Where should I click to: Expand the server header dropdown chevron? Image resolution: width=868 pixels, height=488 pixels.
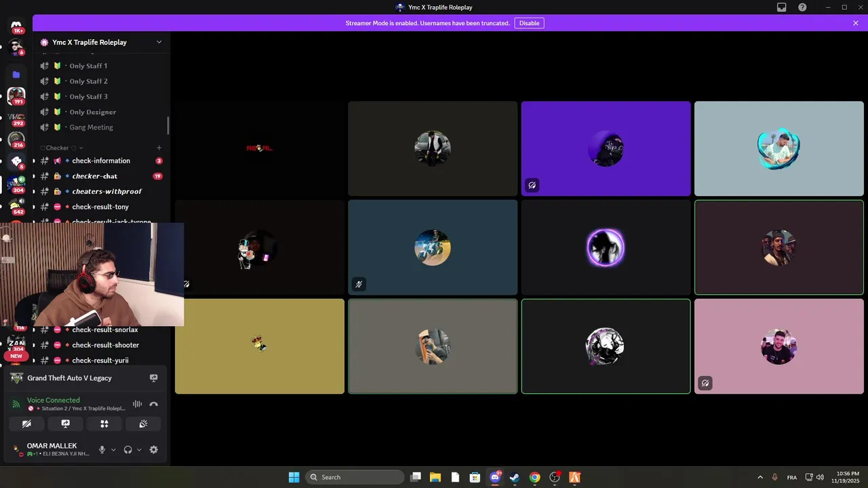[159, 42]
